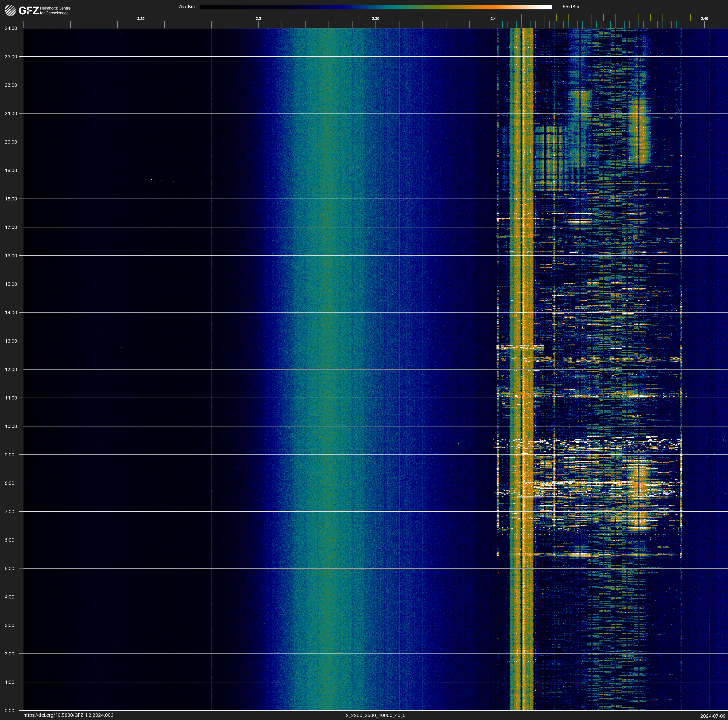Click the 24:00 time axis label
Screen dimensions: 728x720
tap(11, 28)
